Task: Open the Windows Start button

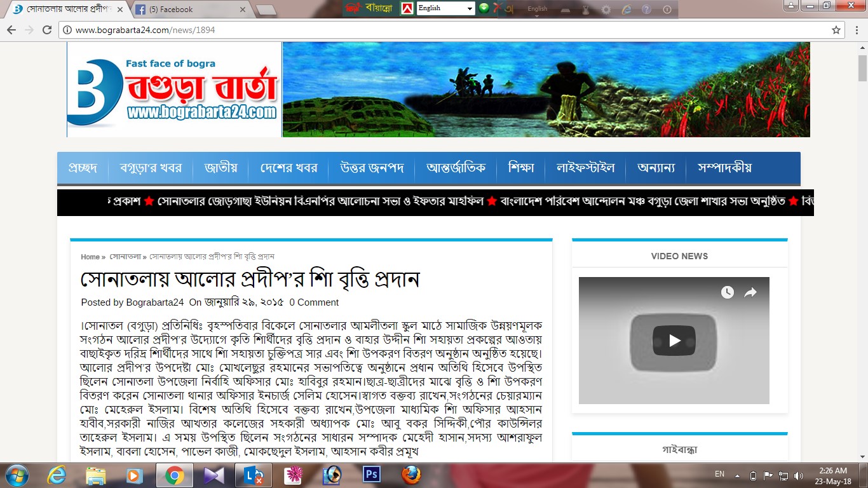Action: tap(16, 475)
